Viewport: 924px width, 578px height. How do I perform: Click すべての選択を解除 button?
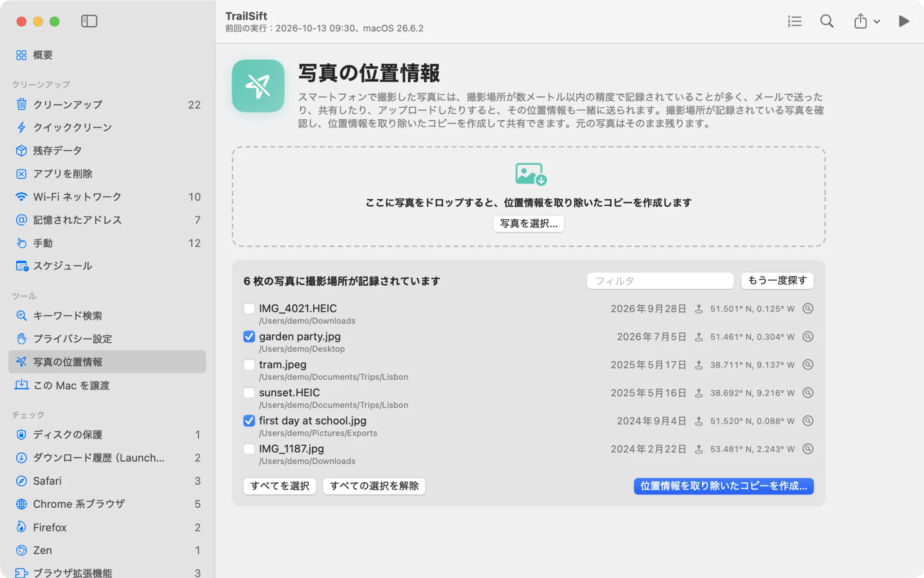coord(374,486)
